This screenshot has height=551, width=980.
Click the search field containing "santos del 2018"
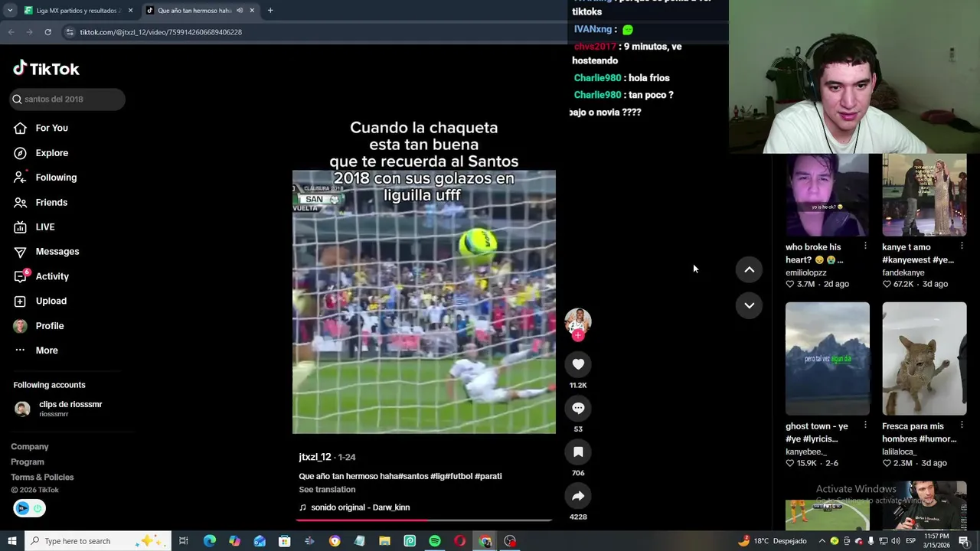67,99
